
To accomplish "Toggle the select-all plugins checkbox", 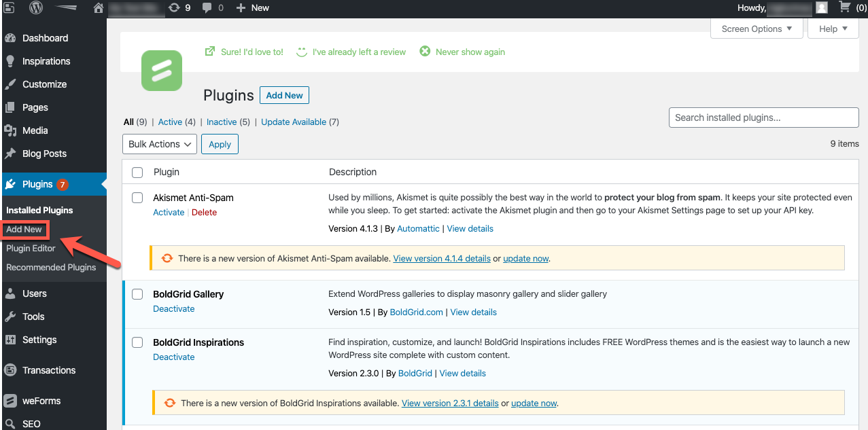I will pos(137,173).
